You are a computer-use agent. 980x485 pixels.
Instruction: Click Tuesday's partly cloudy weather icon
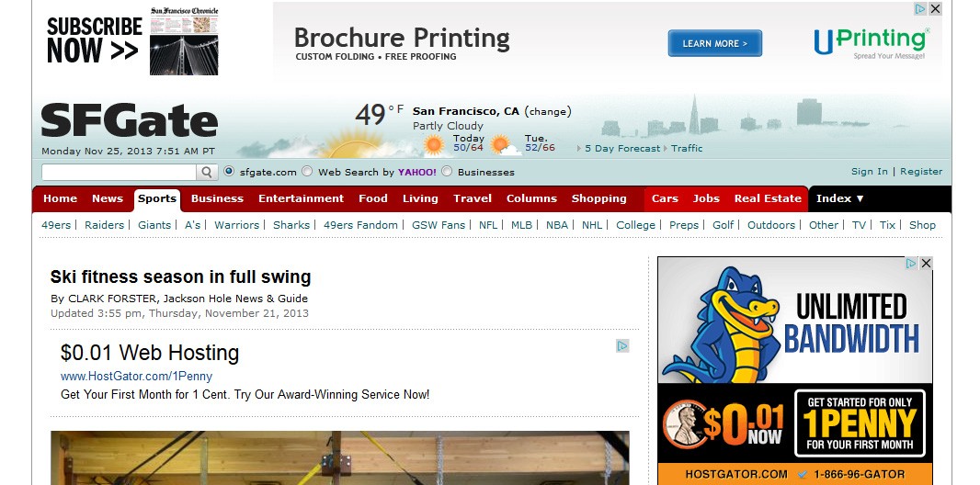coord(505,145)
